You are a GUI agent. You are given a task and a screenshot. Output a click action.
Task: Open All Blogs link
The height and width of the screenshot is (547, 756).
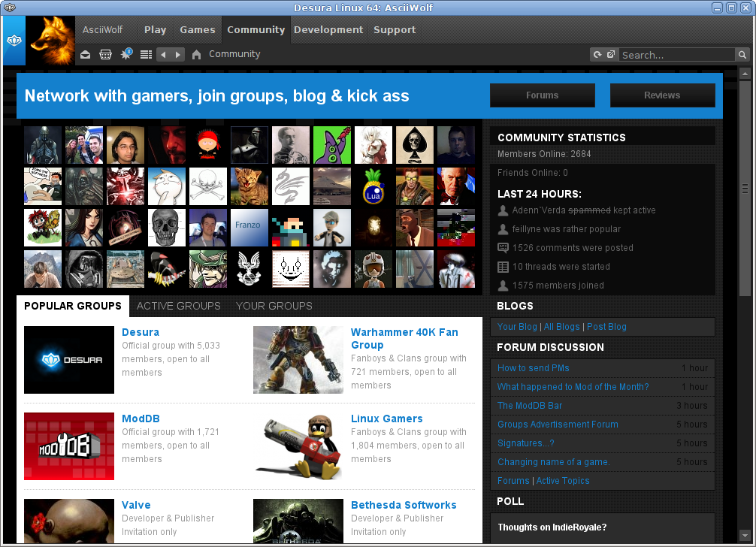tap(561, 327)
